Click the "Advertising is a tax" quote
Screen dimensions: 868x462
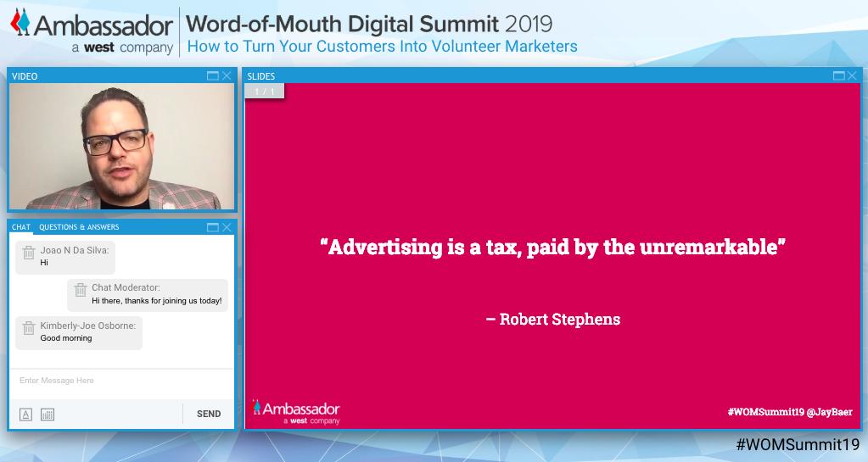552,247
